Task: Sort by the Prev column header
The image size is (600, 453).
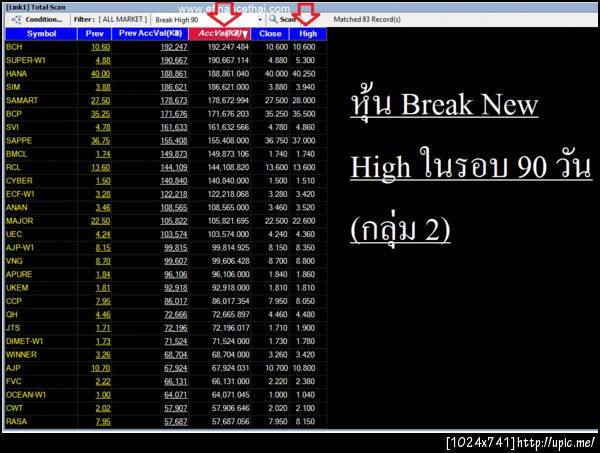Action: pos(95,34)
